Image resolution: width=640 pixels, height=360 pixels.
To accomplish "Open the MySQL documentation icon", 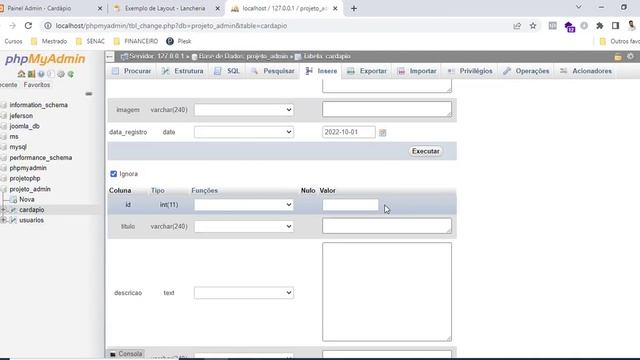I will click(51, 74).
